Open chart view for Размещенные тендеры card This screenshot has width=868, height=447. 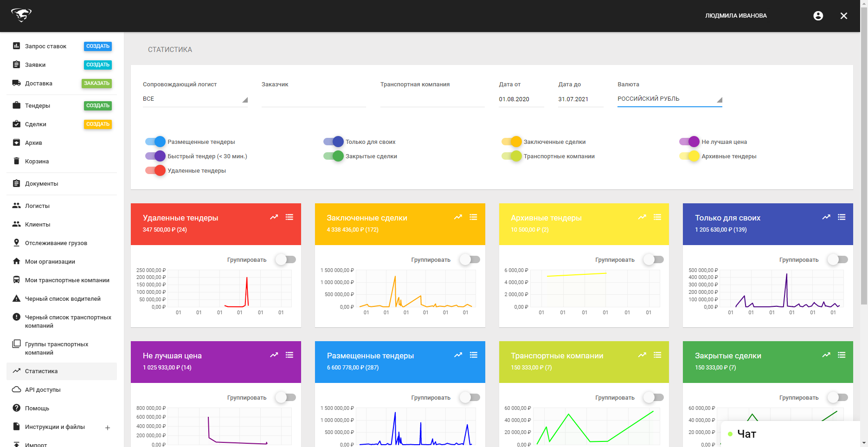tap(458, 355)
